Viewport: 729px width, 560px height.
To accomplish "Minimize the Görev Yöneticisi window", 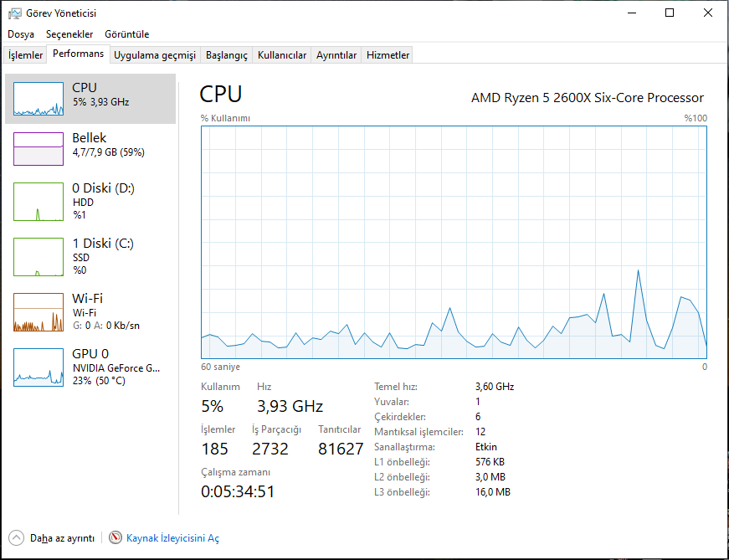I will point(631,13).
